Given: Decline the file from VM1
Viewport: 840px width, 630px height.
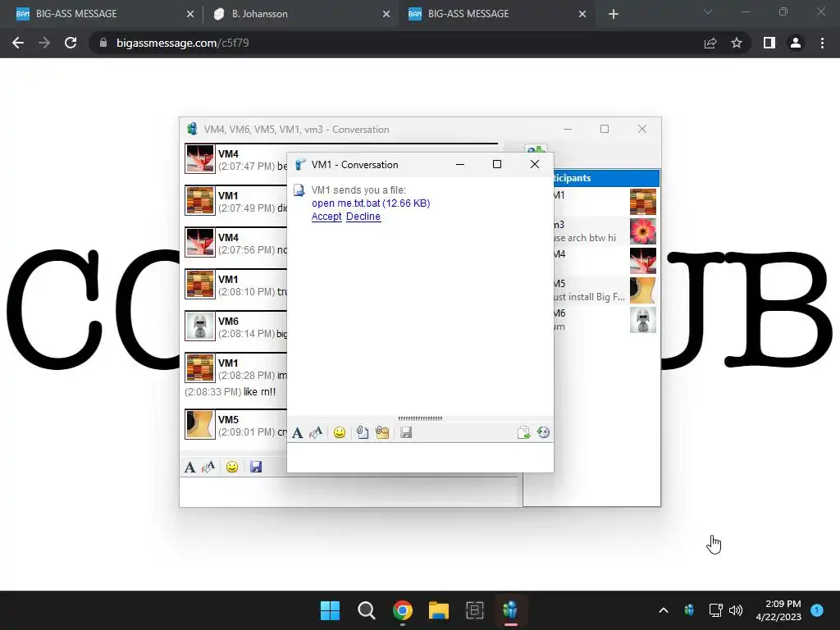Looking at the screenshot, I should click(363, 217).
